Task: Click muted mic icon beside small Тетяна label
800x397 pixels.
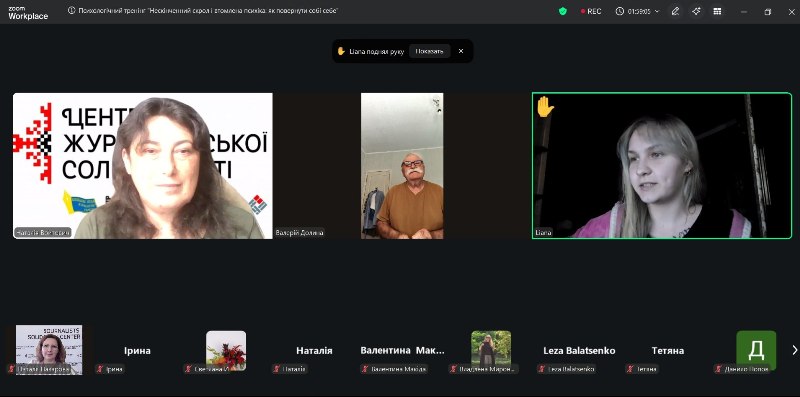Action: click(631, 369)
